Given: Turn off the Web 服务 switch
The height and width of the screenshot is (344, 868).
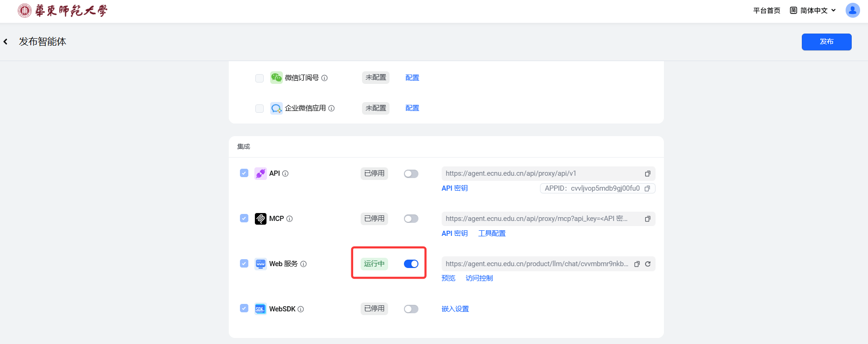Looking at the screenshot, I should click(x=411, y=264).
